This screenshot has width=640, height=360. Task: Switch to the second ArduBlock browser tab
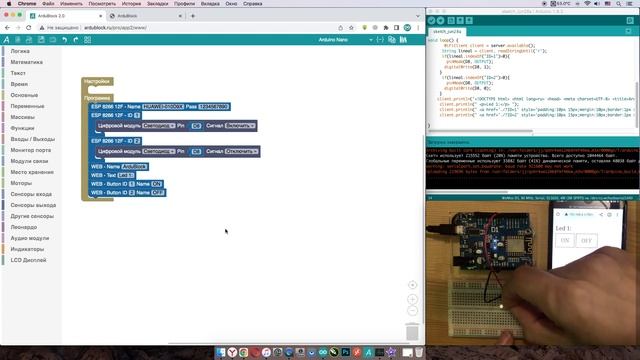pos(145,16)
